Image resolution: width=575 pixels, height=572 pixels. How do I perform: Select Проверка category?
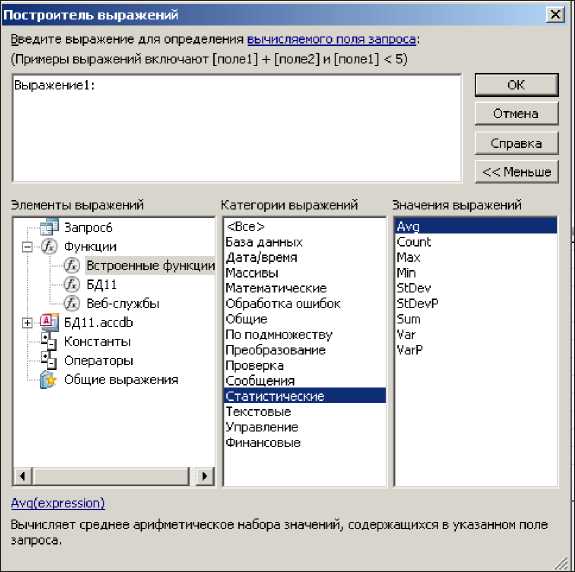tap(305, 365)
